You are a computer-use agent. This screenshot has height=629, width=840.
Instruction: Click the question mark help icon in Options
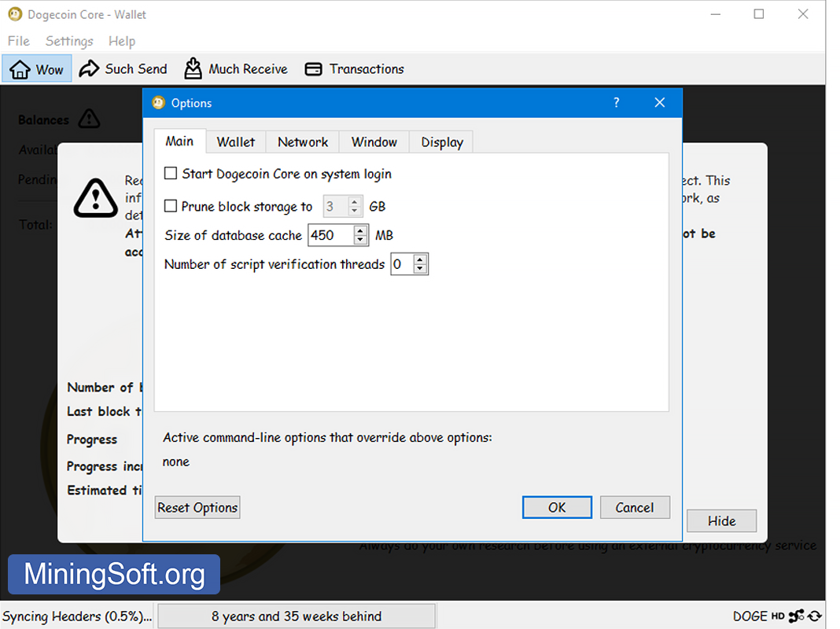pos(616,103)
